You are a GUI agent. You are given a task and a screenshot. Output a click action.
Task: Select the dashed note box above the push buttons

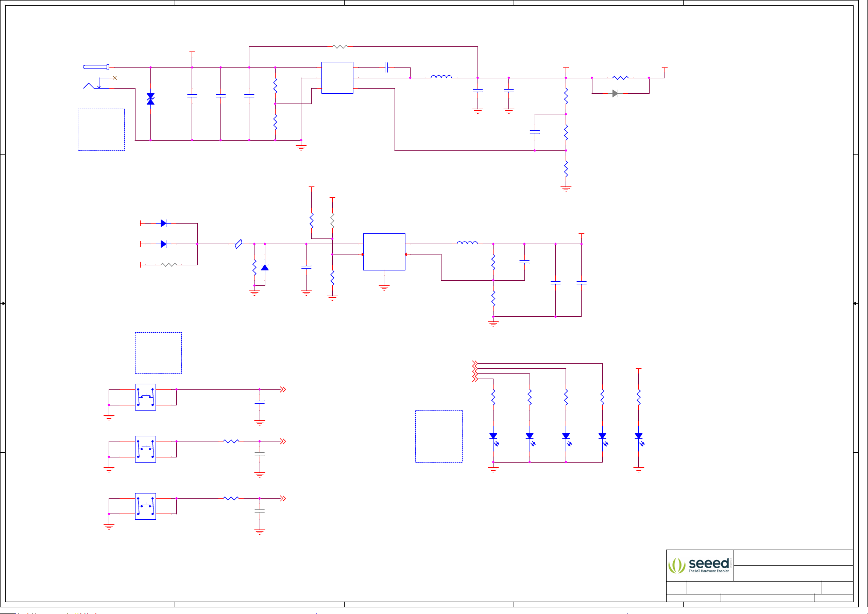point(158,353)
